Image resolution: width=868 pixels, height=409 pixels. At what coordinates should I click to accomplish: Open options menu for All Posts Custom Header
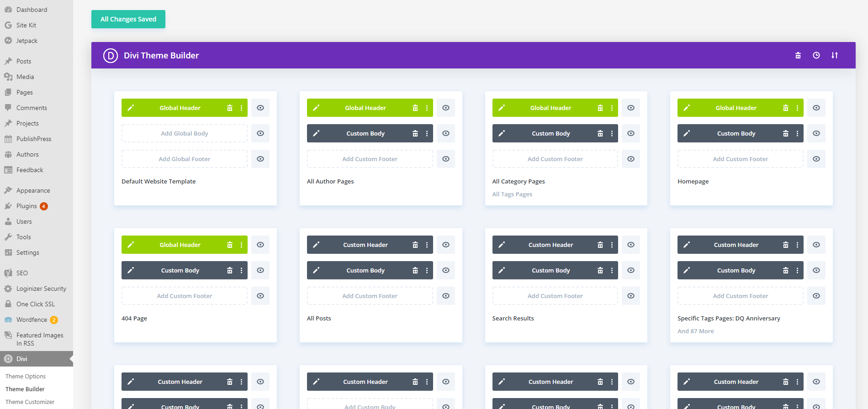(x=427, y=245)
